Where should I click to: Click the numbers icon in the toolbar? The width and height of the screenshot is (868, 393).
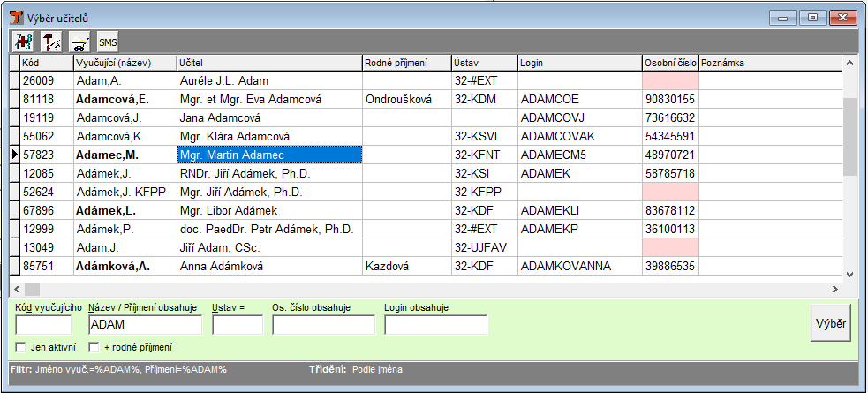click(22, 41)
